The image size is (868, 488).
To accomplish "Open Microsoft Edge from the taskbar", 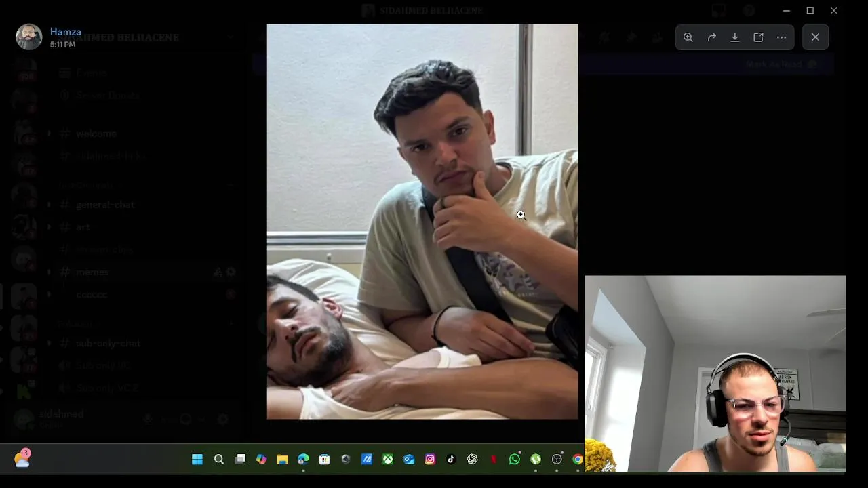I will tap(303, 460).
